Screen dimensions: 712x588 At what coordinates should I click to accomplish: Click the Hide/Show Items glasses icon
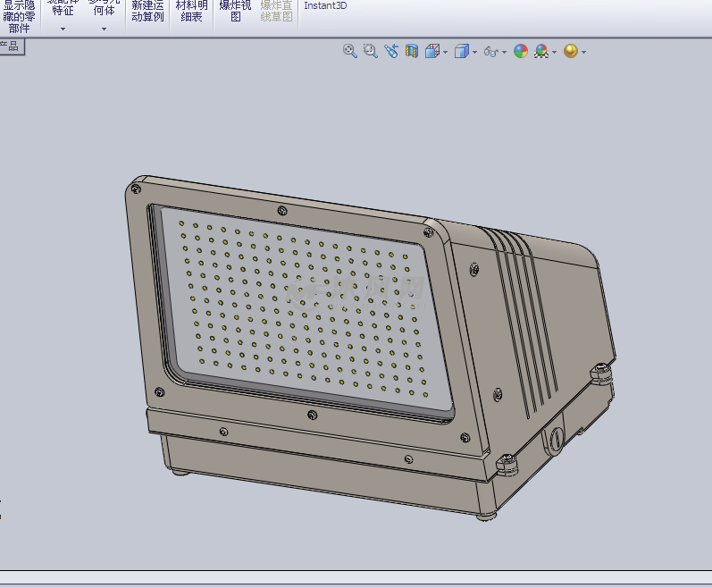pos(490,52)
